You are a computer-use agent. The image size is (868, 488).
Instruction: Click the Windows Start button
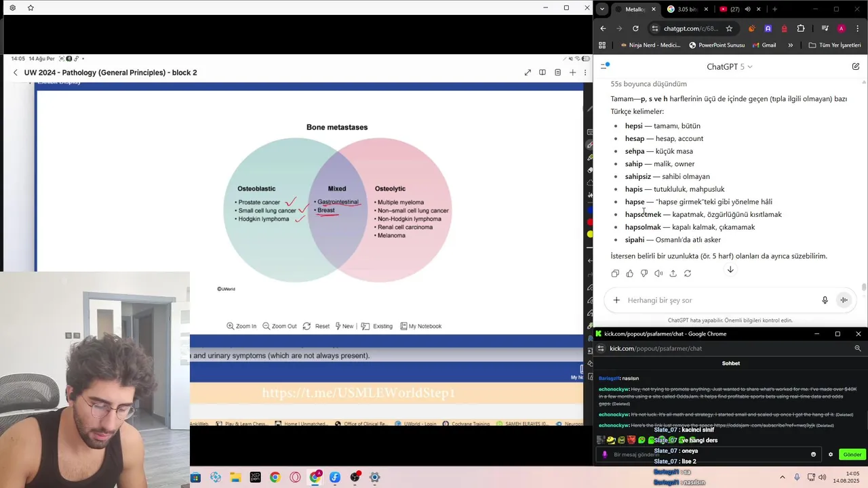tap(196, 478)
